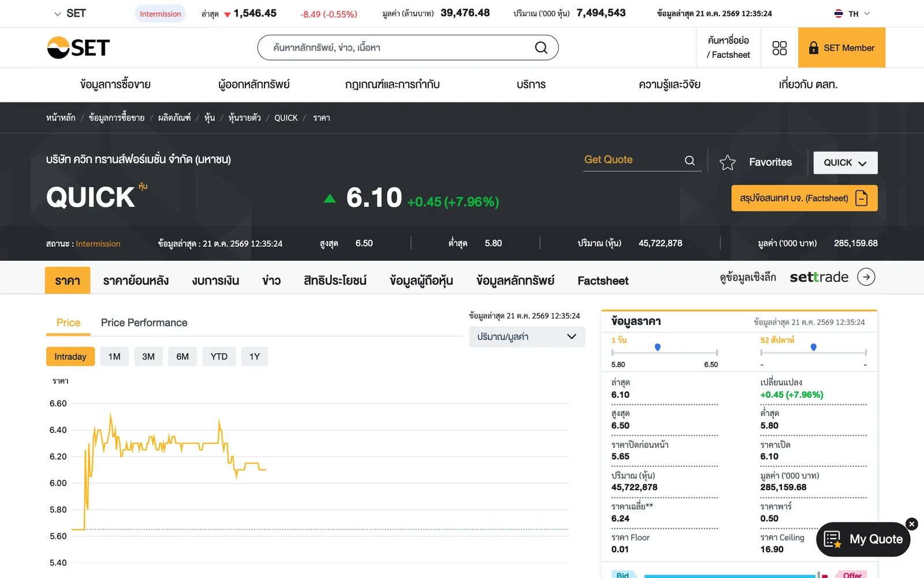Close the My Quote floating widget
924x578 pixels.
[912, 524]
